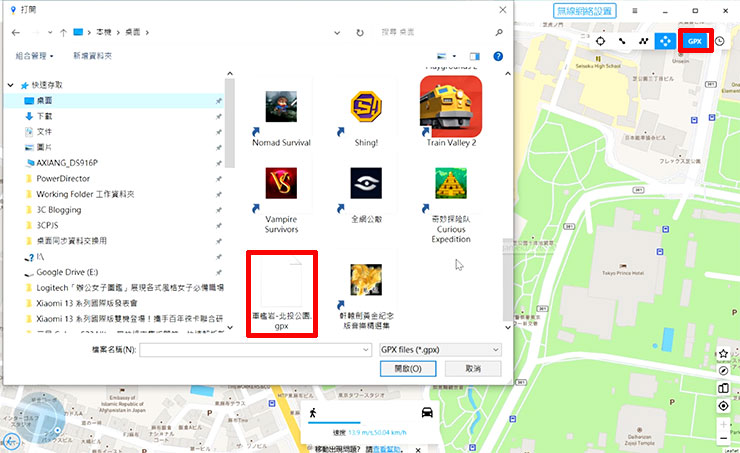
Task: Collapse the 快速存取 tree node
Action: pos(10,85)
